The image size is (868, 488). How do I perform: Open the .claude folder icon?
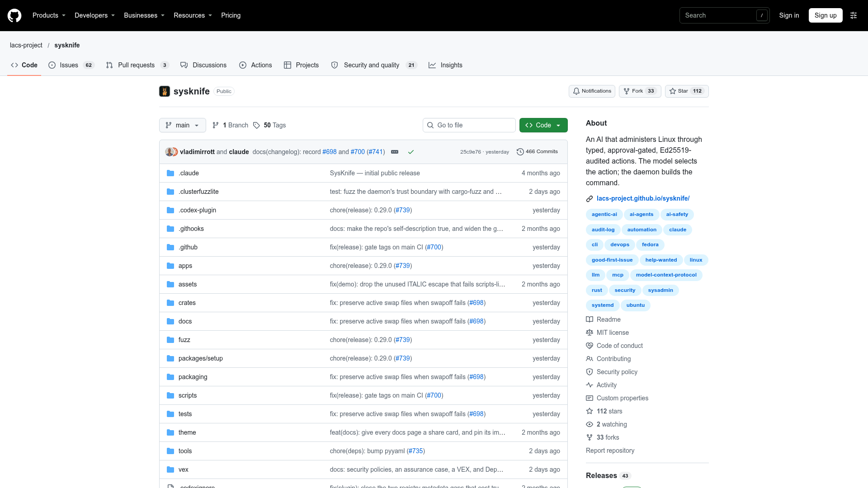[170, 173]
